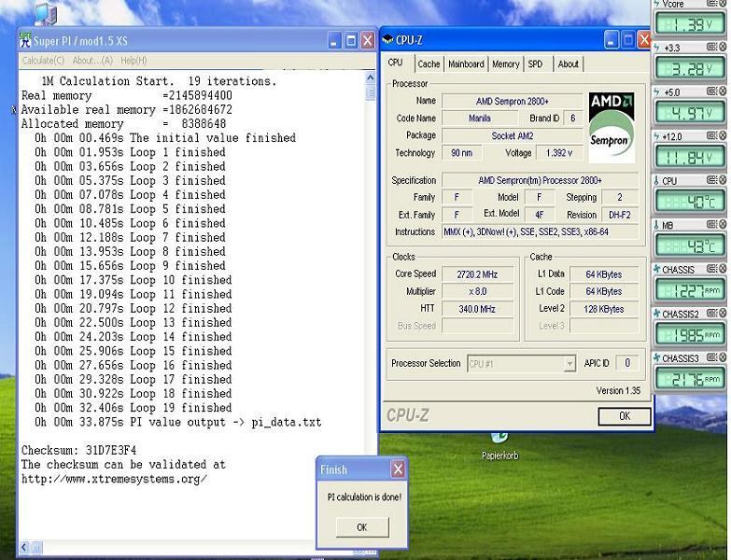The width and height of the screenshot is (731, 560).
Task: Click 'PI value output -> pi_data.txt' line
Action: [x=178, y=423]
